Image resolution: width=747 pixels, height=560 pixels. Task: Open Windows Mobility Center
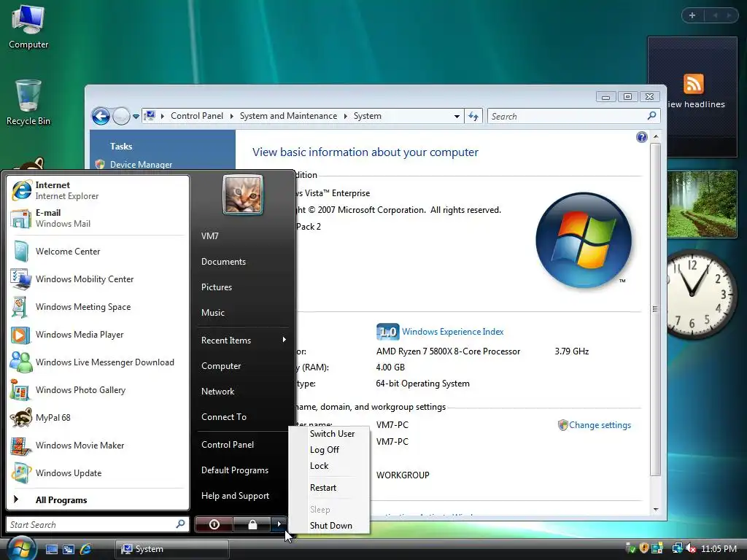coord(98,279)
